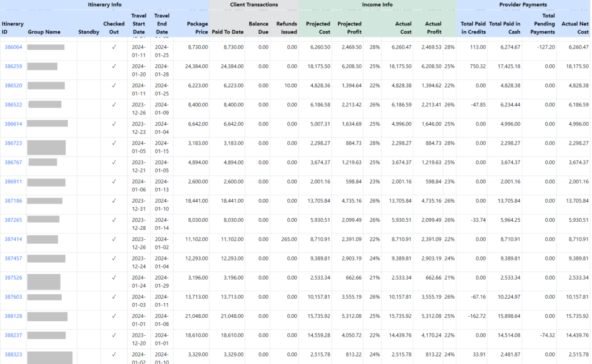Click the Itinerary ID column header
This screenshot has width=592, height=364.
point(13,28)
